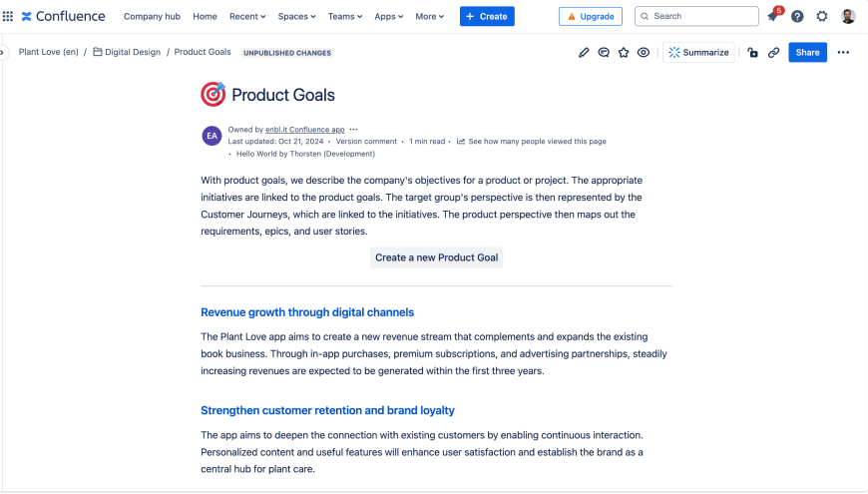Viewport: 868px width, 494px height.
Task: Expand the Recent dropdown
Action: 247,16
